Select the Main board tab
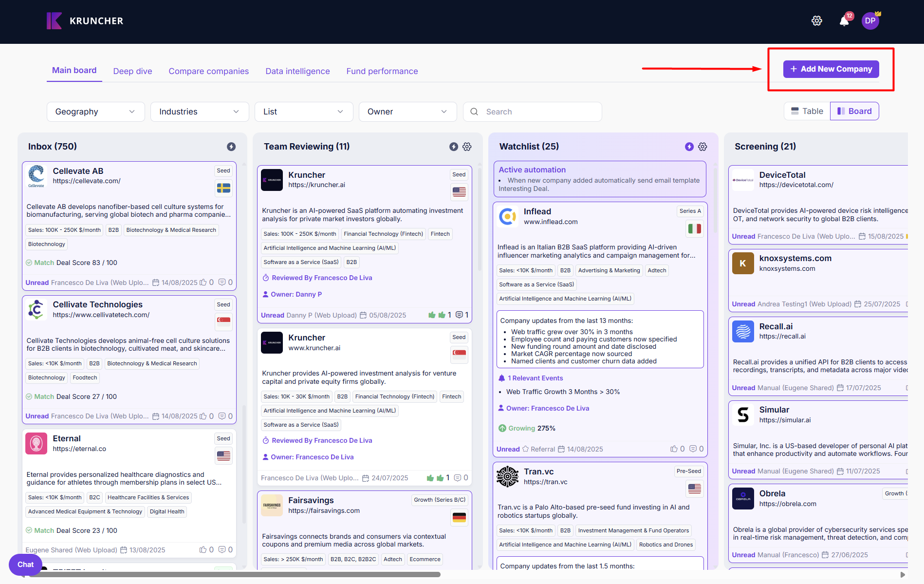924x584 pixels. pyautogui.click(x=74, y=71)
